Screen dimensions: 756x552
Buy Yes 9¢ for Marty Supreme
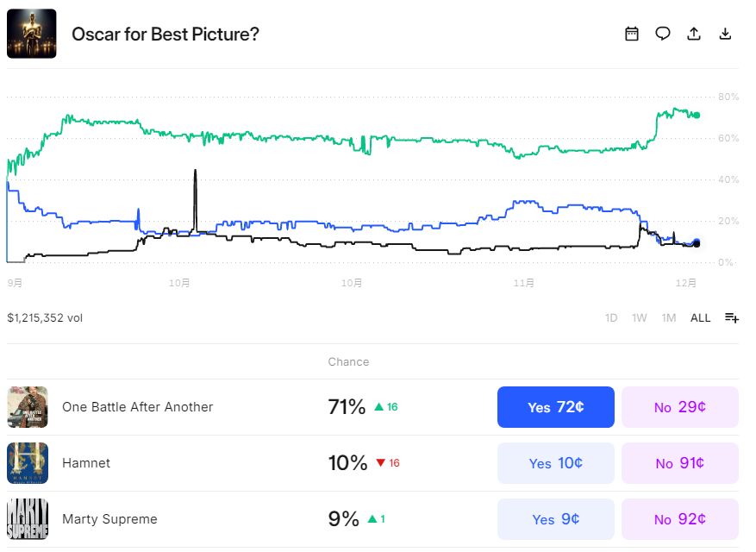point(556,519)
